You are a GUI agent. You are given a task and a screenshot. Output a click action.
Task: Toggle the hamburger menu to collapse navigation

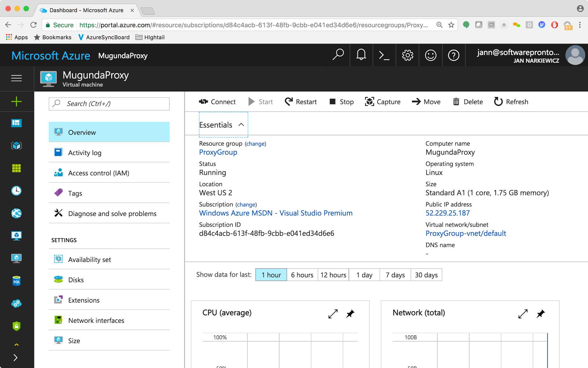click(16, 78)
